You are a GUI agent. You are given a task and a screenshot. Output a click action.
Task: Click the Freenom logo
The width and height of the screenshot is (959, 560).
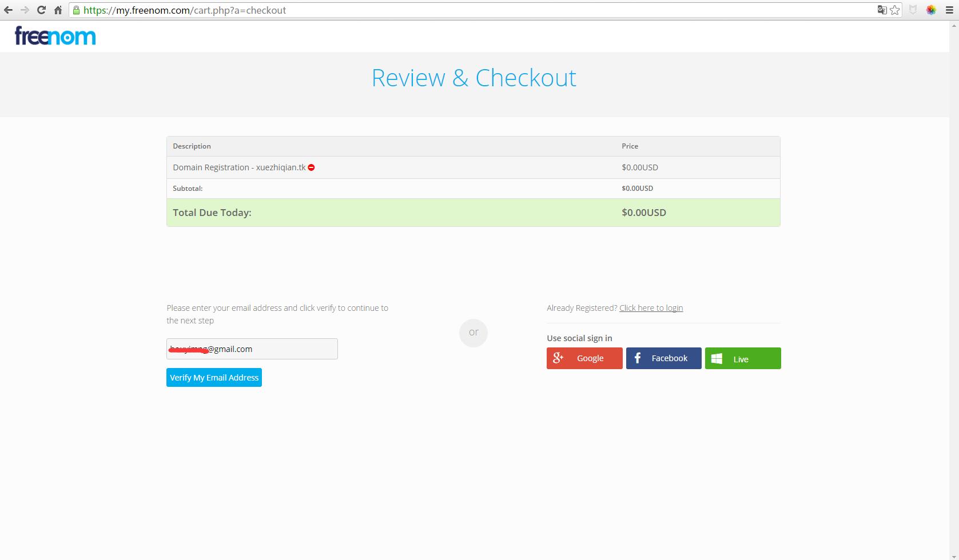coord(55,36)
